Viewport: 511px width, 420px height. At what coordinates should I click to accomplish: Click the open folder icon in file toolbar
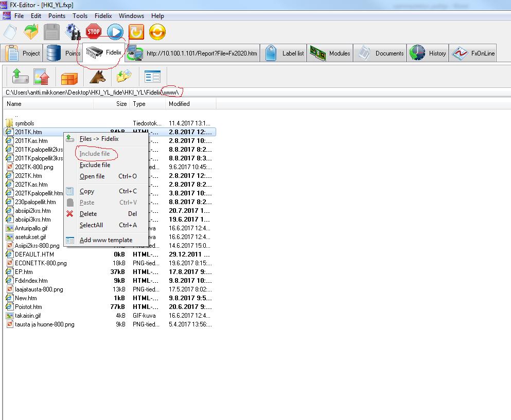(x=124, y=76)
